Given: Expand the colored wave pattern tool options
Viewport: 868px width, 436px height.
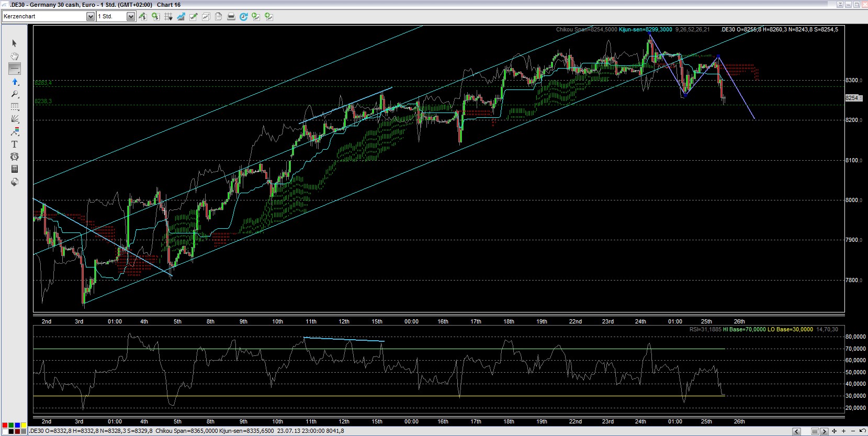Looking at the screenshot, I should coord(15,131).
